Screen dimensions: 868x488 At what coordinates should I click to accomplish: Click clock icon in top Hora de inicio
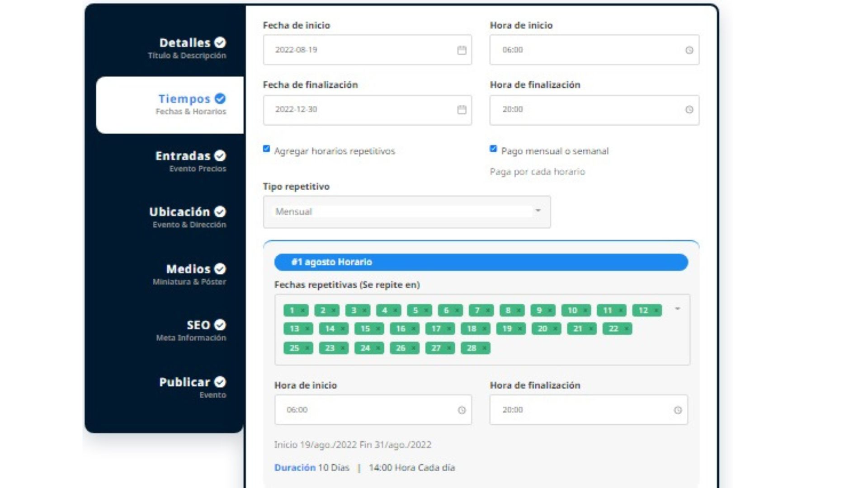(x=689, y=50)
